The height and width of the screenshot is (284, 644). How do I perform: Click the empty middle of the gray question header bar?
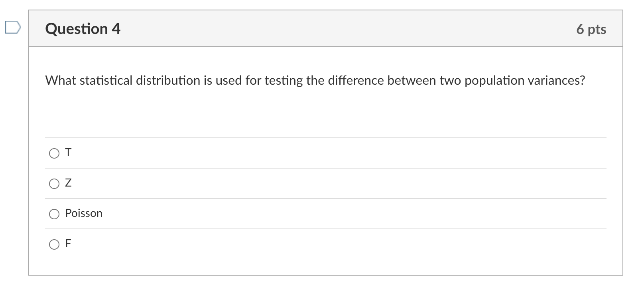339,29
